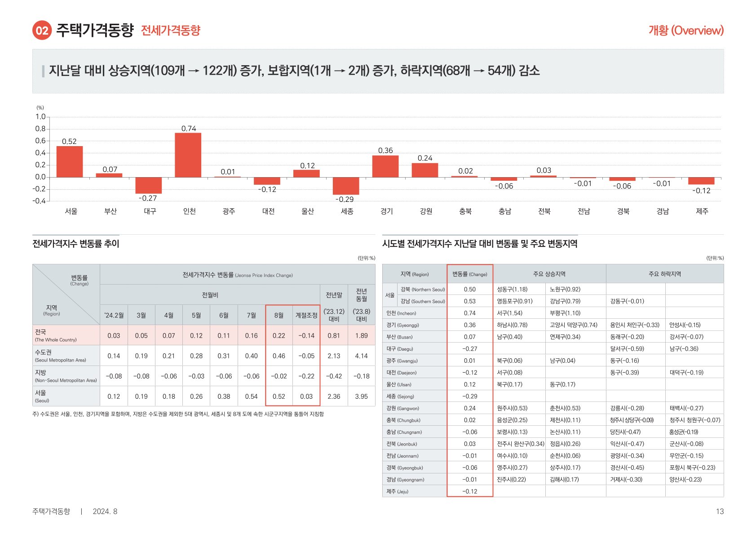Screen dimensions: 756x535
Task: Click the red 02 section number badge
Action: (42, 31)
